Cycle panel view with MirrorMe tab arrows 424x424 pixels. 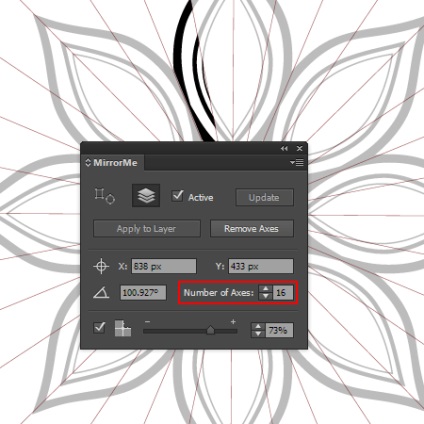click(x=88, y=163)
